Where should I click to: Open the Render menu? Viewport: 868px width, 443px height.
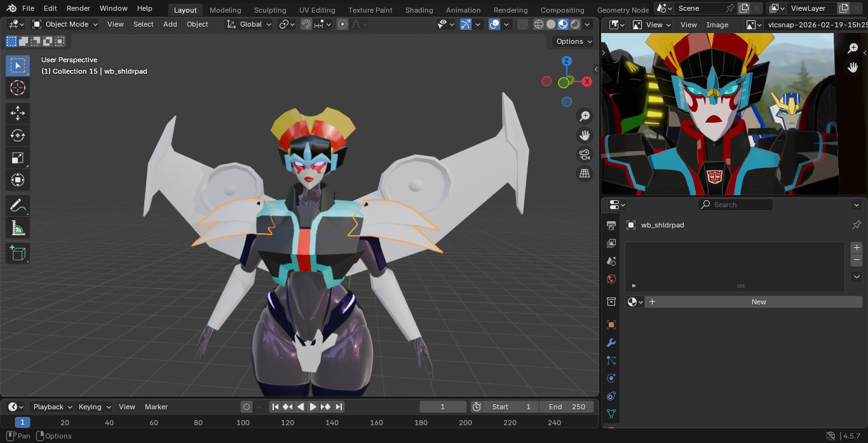click(78, 8)
